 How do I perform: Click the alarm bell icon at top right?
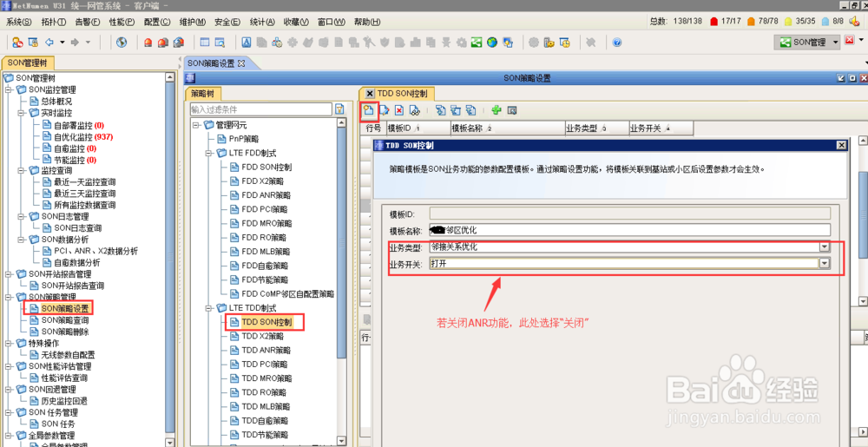click(854, 21)
